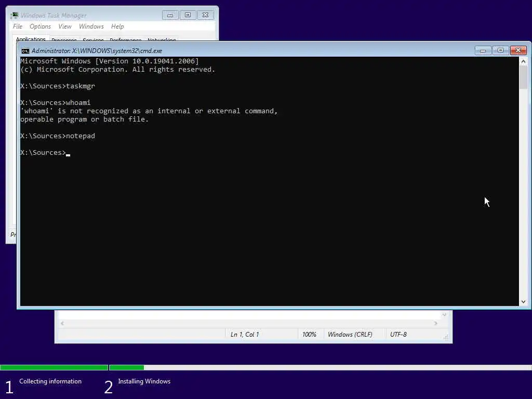Close the Windows Task Manager window

(205, 15)
